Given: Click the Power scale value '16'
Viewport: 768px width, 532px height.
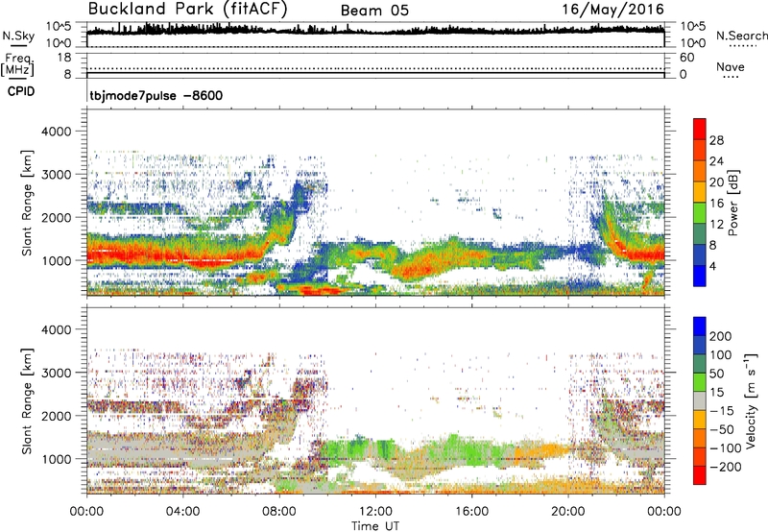Looking at the screenshot, I should (716, 204).
